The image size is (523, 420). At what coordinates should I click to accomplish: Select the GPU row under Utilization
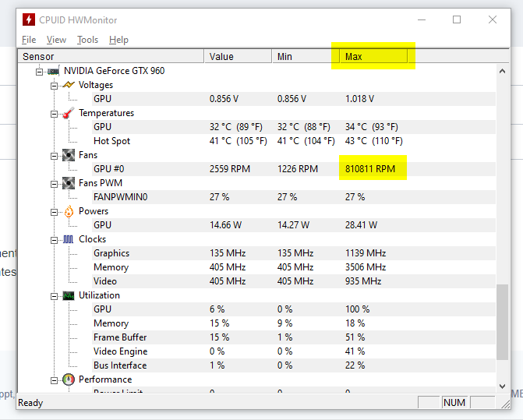coord(294,309)
